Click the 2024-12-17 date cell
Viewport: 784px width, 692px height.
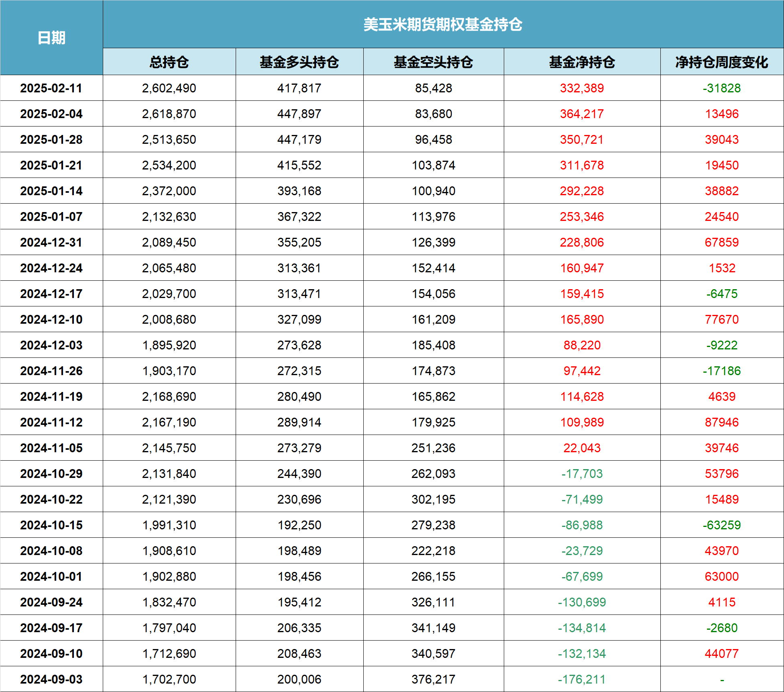coord(51,294)
